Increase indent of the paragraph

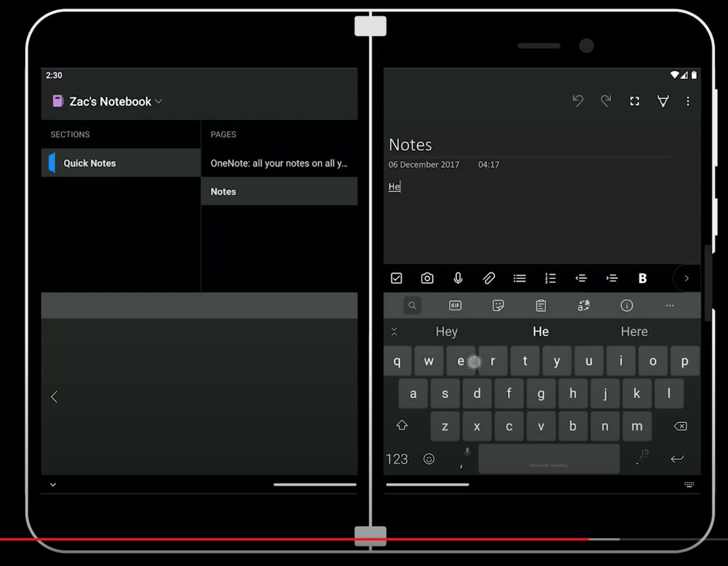[x=611, y=278]
